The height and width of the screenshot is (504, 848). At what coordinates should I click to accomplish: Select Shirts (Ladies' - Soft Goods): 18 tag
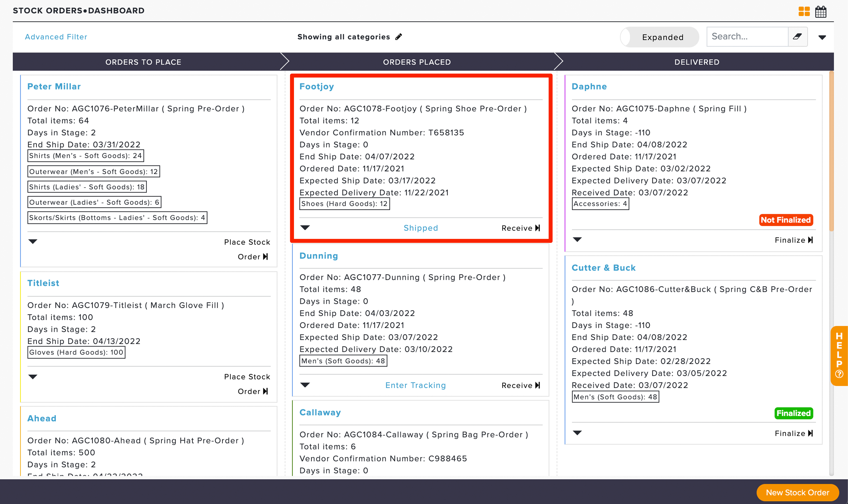click(87, 187)
